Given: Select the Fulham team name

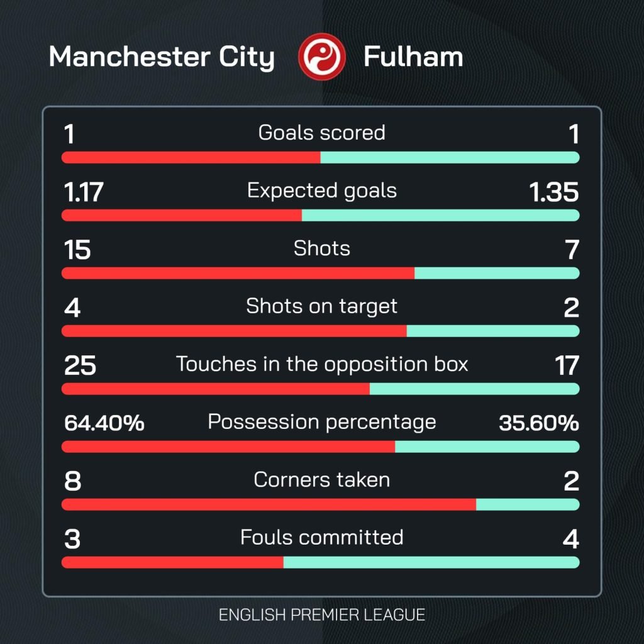Looking at the screenshot, I should (413, 57).
